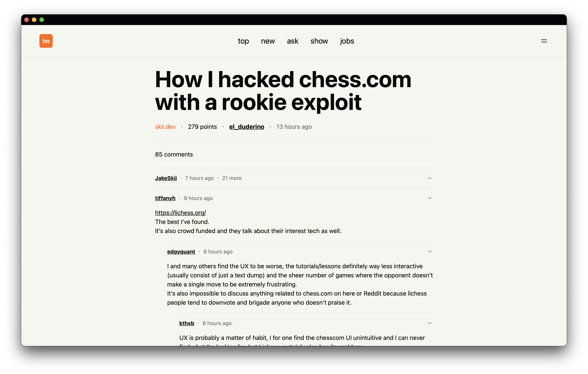This screenshot has width=588, height=374.
Task: Collapse the edgyquant comment
Action: point(430,251)
